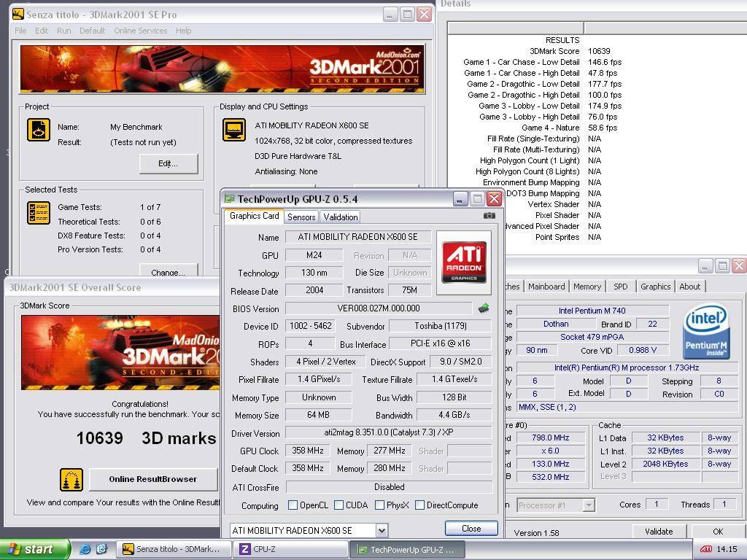Click the 3DMark2001 title bar app icon
The width and height of the screenshot is (747, 560).
pos(18,15)
